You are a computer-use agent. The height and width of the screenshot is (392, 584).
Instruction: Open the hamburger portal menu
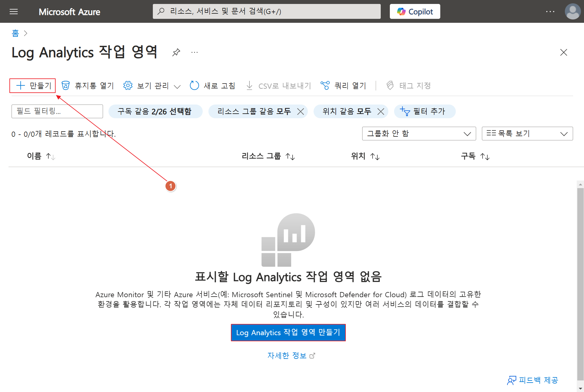[14, 12]
